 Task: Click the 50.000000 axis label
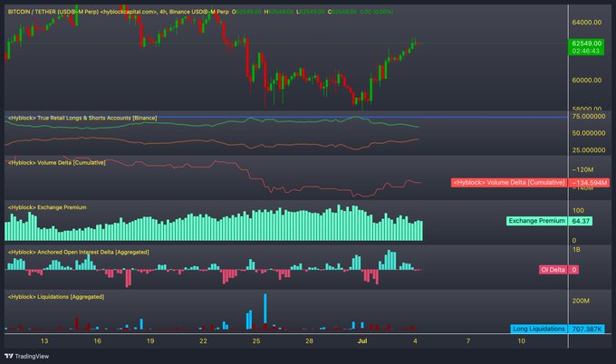point(589,133)
